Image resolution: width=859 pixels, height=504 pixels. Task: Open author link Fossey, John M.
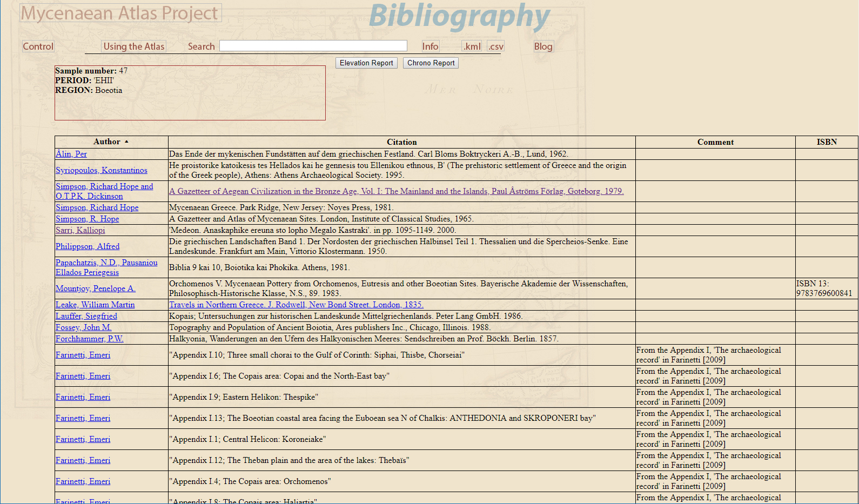pos(83,327)
